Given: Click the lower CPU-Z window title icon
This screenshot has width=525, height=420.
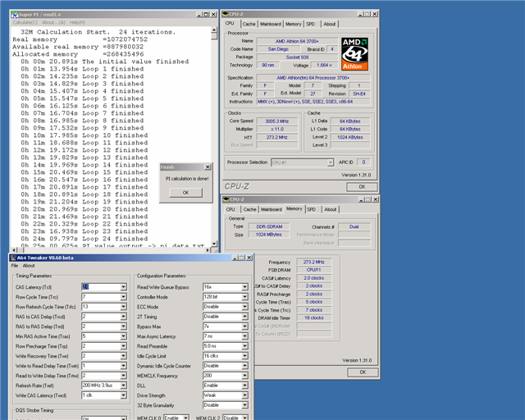Looking at the screenshot, I should coord(226,199).
